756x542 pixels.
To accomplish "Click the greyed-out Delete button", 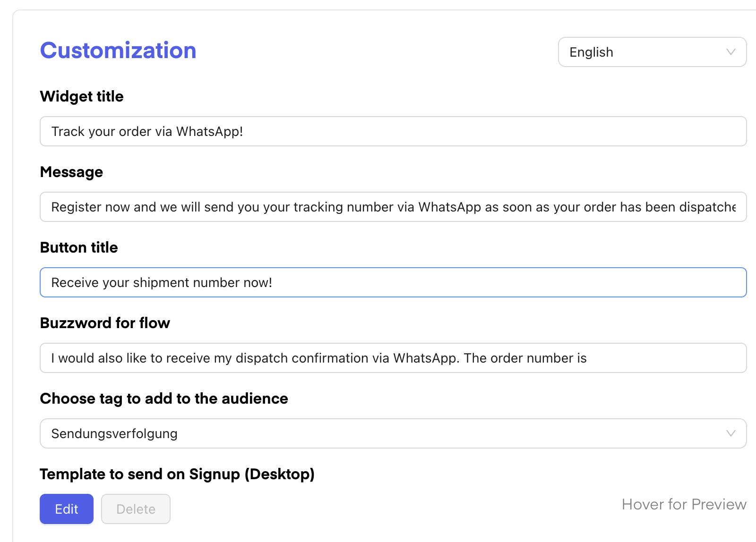I will 136,509.
